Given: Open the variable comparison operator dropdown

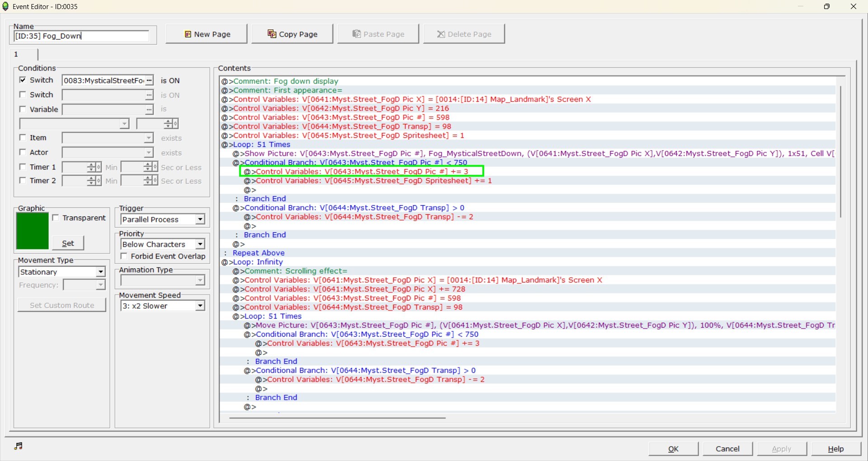Looking at the screenshot, I should click(x=75, y=124).
